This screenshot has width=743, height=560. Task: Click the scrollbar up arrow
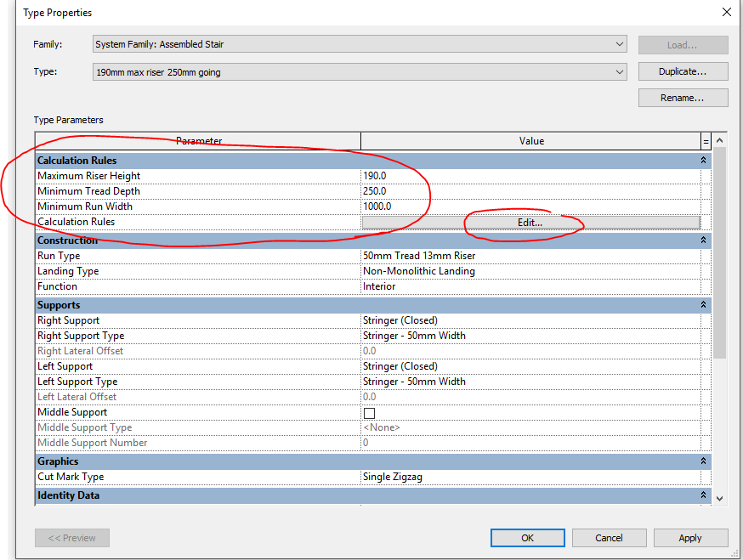click(719, 140)
